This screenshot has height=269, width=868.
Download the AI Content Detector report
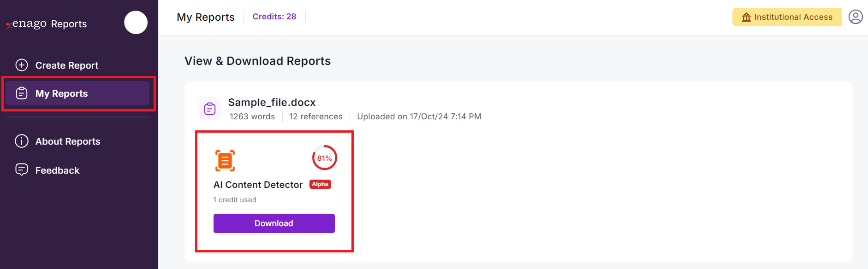274,223
